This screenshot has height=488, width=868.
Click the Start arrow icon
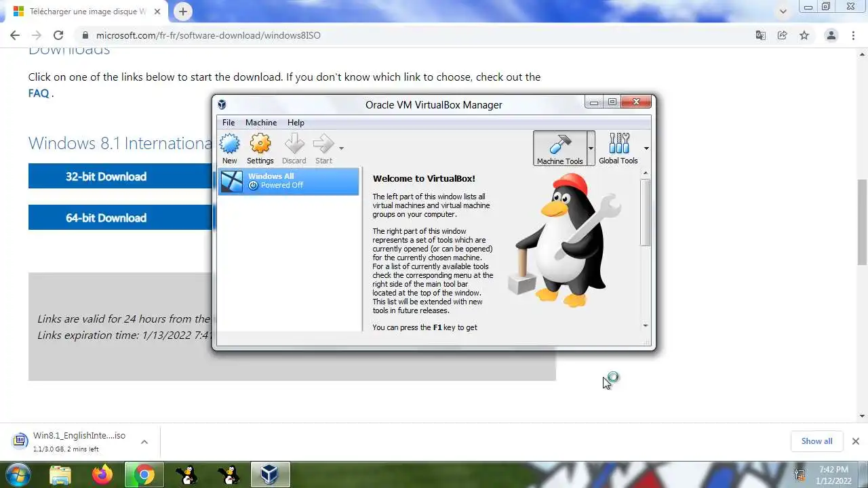(323, 148)
